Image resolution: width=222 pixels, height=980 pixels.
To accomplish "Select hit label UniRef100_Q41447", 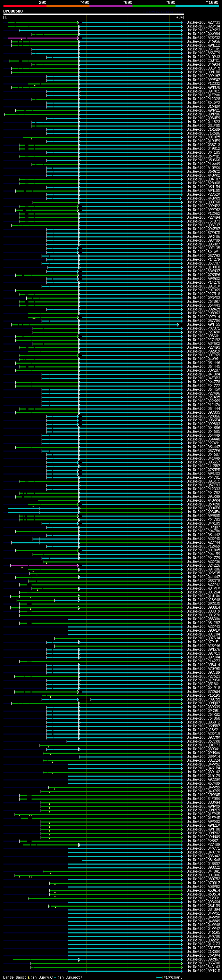I will pos(203,577).
